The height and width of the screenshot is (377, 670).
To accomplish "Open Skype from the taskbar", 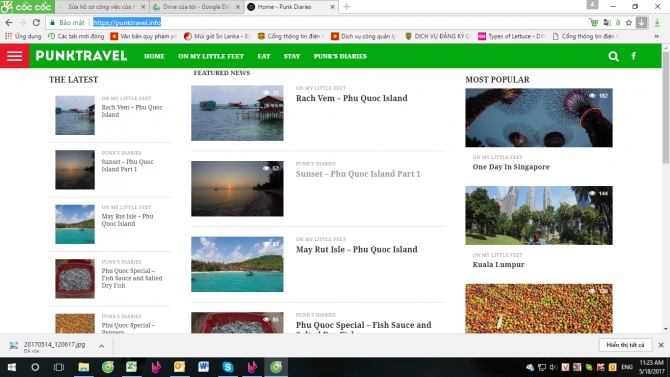I will click(228, 367).
